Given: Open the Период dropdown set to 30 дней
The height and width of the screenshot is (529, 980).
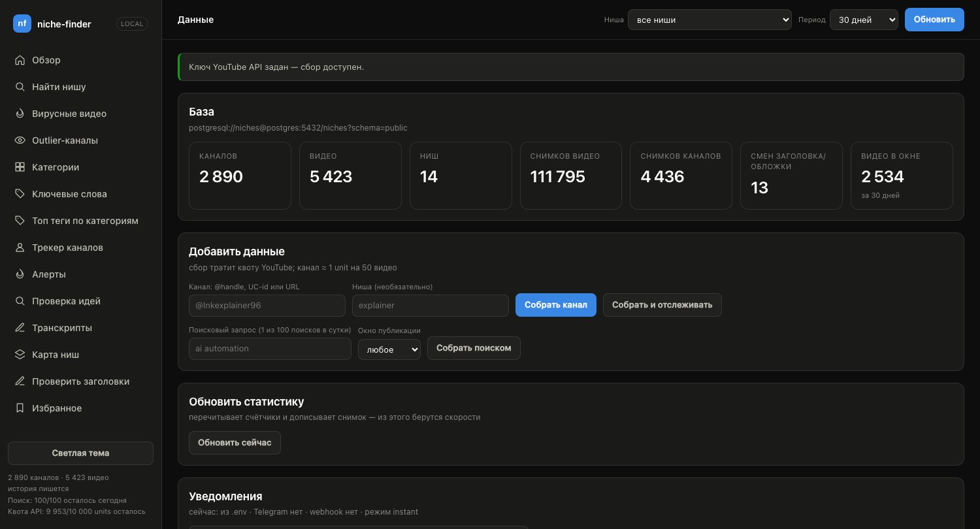Looking at the screenshot, I should click(864, 20).
